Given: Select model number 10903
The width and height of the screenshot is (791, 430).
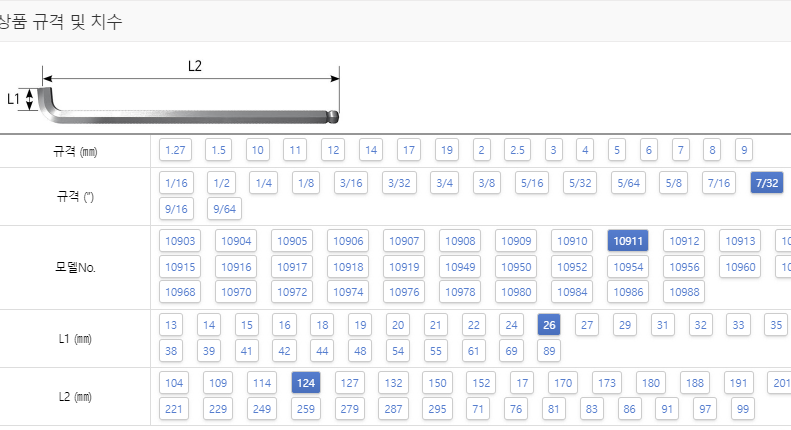Looking at the screenshot, I should pyautogui.click(x=180, y=241).
